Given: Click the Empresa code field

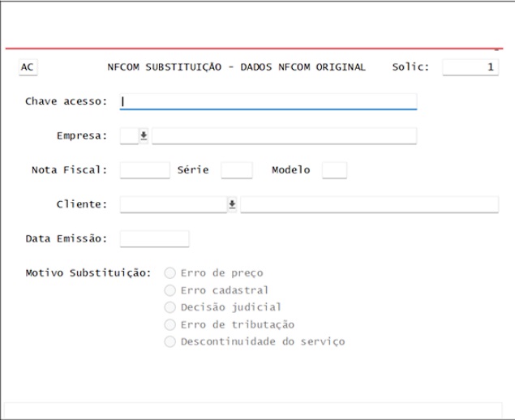Looking at the screenshot, I should 130,135.
